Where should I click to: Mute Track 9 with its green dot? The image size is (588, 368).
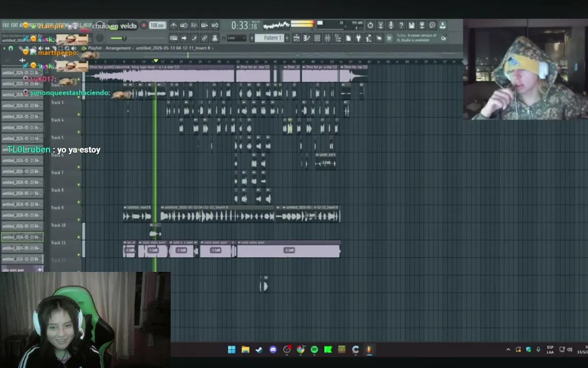pos(79,220)
